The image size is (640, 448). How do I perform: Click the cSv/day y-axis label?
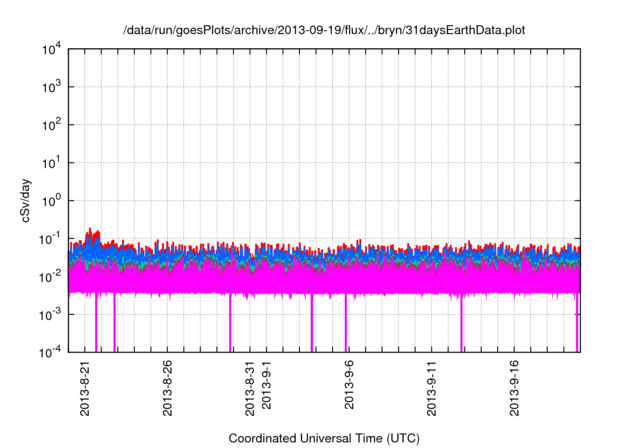(26, 200)
